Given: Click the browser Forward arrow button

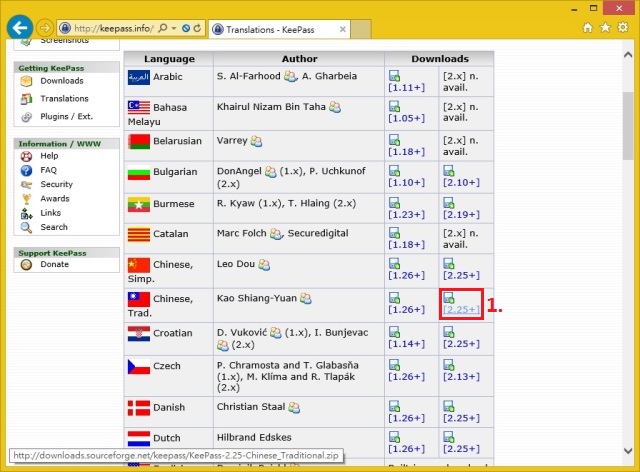Looking at the screenshot, I should (x=44, y=28).
